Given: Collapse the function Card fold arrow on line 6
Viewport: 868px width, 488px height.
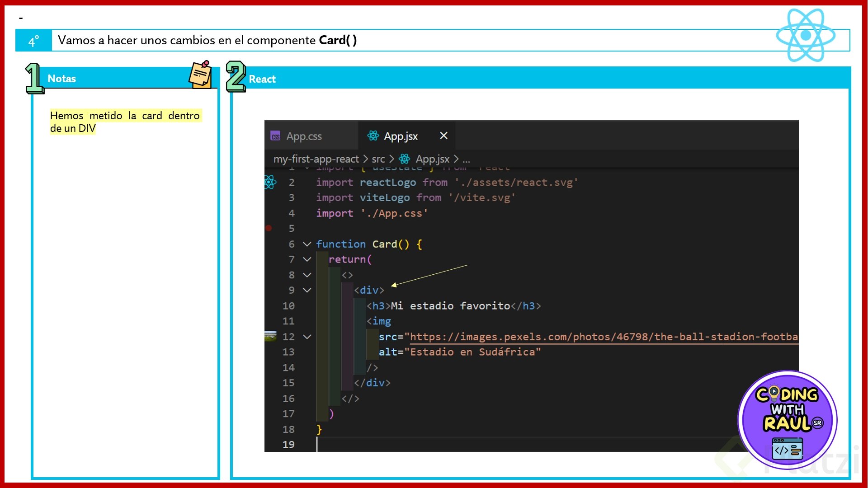Looking at the screenshot, I should click(307, 244).
